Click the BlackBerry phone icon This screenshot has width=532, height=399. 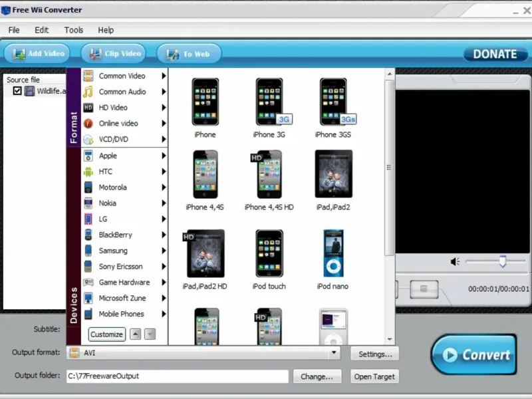88,235
